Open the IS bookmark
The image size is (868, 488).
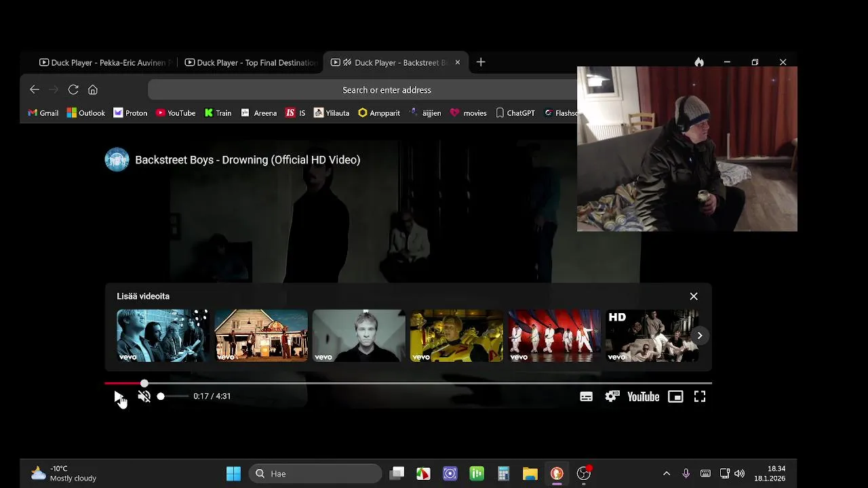coord(295,113)
